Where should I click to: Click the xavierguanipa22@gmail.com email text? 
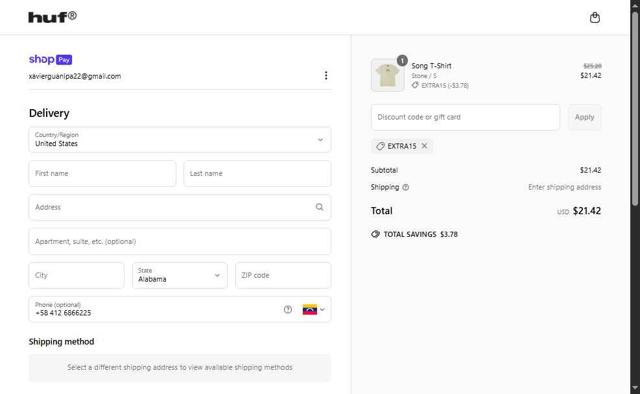(75, 76)
